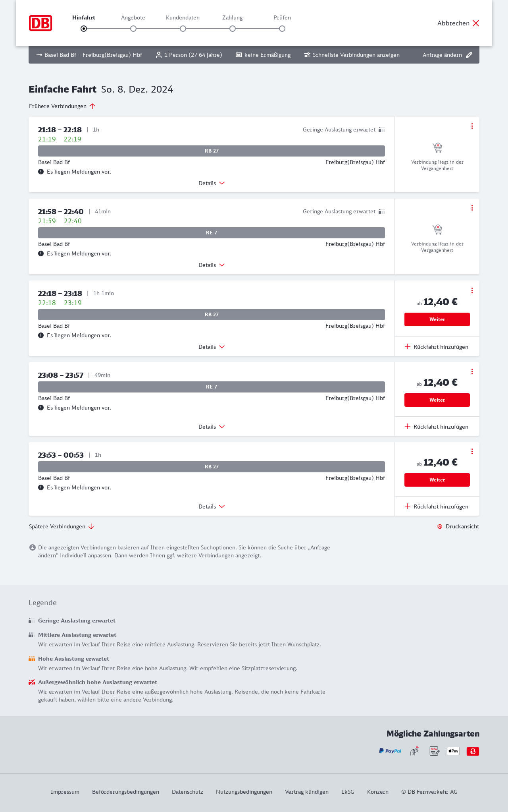Show Frühere Verbindungen
The image size is (508, 812).
pyautogui.click(x=62, y=106)
